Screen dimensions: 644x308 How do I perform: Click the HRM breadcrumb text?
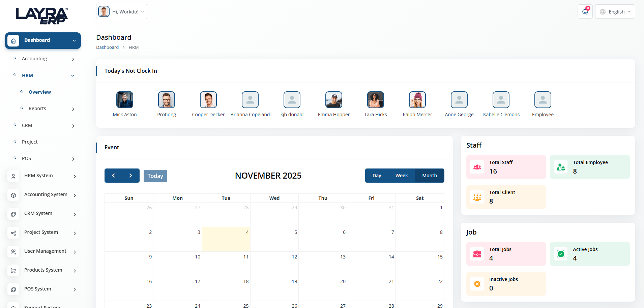[134, 48]
